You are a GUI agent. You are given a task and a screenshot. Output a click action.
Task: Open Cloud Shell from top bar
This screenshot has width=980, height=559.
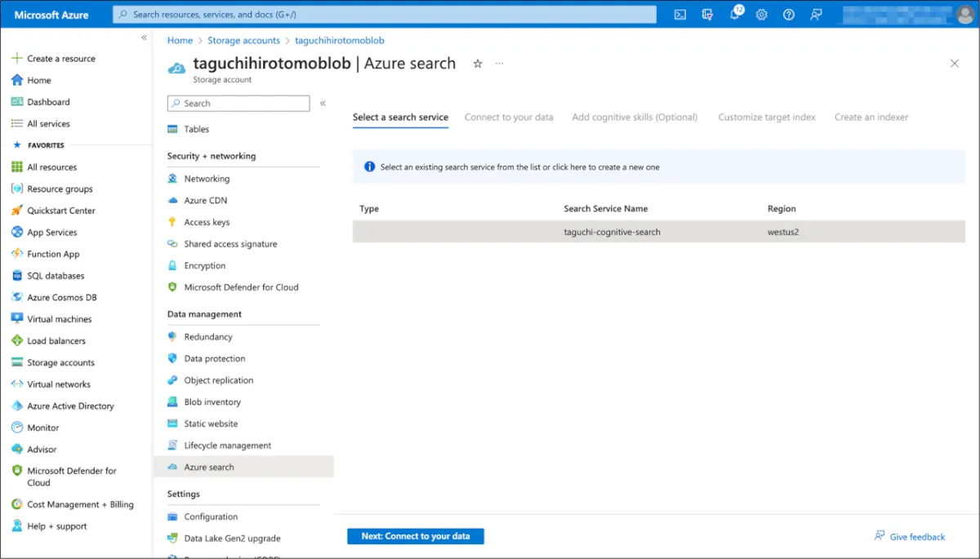[x=679, y=15]
